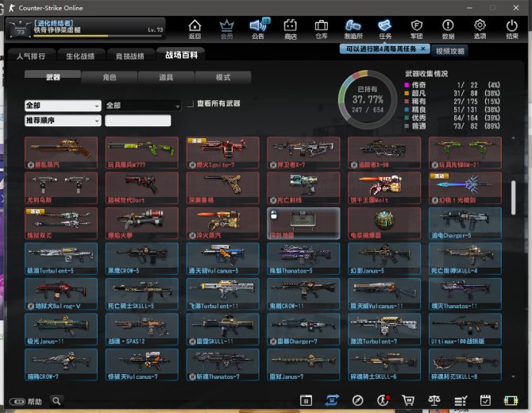The image size is (532, 413).
Task: Toggle the 查看所有武器 checkbox
Action: pyautogui.click(x=191, y=103)
